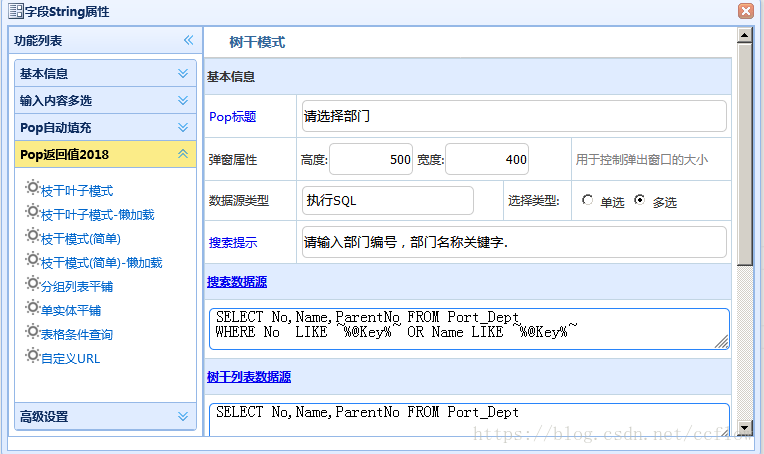764x454 pixels.
Task: Click the 功能列表 panel header text
Action: 38,41
